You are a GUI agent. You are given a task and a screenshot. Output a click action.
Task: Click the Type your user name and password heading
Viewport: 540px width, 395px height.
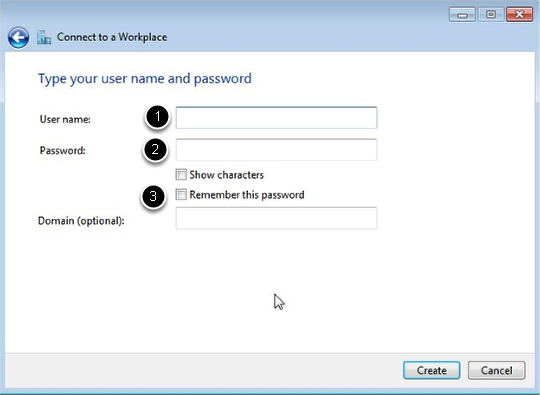[x=145, y=79]
